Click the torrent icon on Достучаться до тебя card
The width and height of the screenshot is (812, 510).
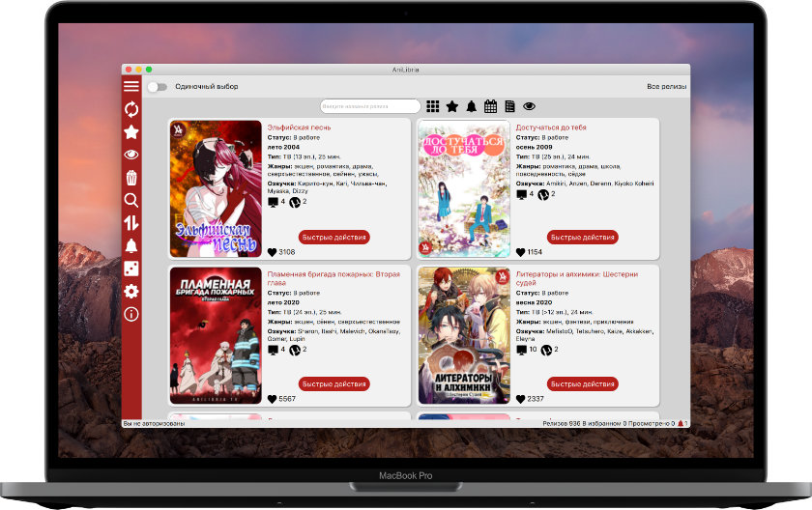point(543,195)
